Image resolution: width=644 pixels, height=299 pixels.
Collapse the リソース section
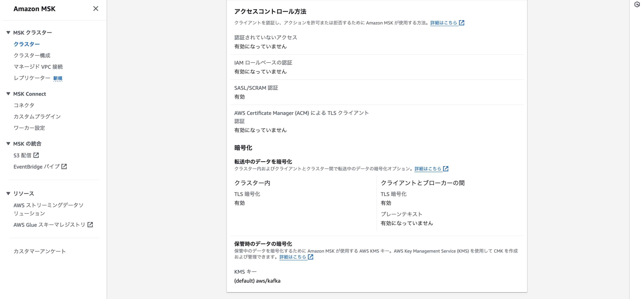click(8, 194)
